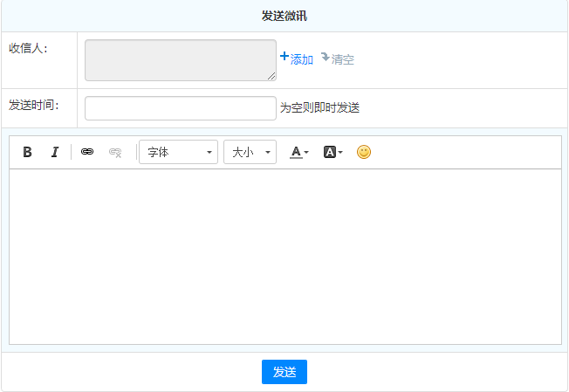Click the 收信人 label

click(x=28, y=48)
